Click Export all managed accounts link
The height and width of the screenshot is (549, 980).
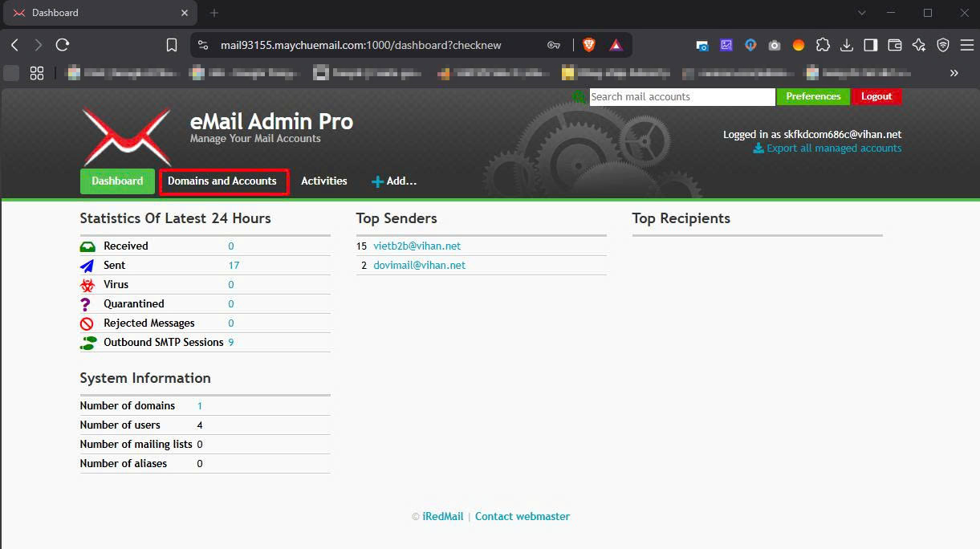834,148
